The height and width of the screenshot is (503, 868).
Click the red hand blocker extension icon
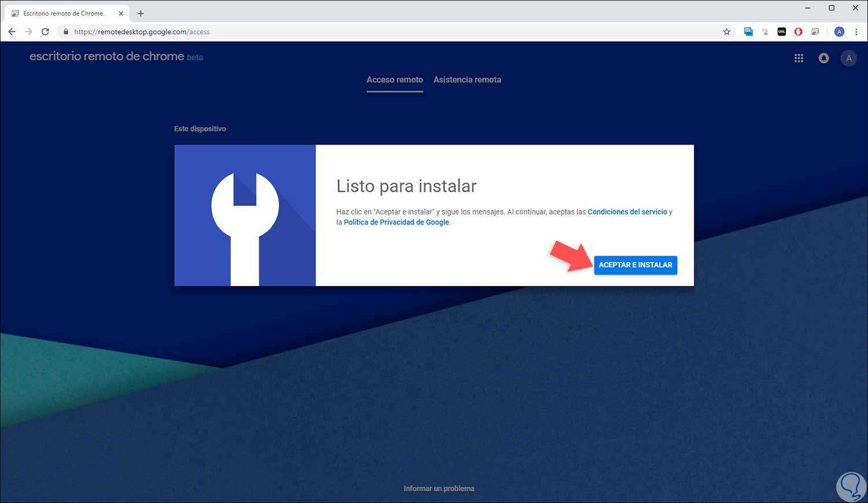799,32
